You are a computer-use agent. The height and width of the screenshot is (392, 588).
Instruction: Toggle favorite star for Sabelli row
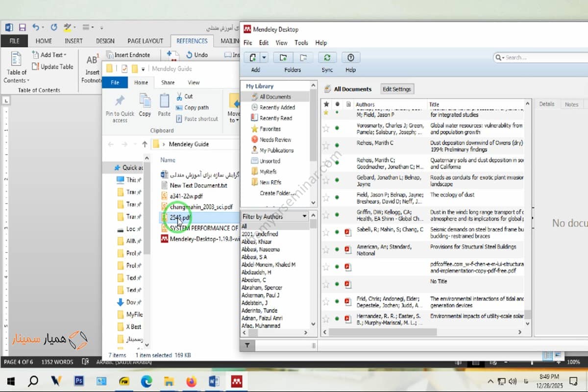pos(326,232)
